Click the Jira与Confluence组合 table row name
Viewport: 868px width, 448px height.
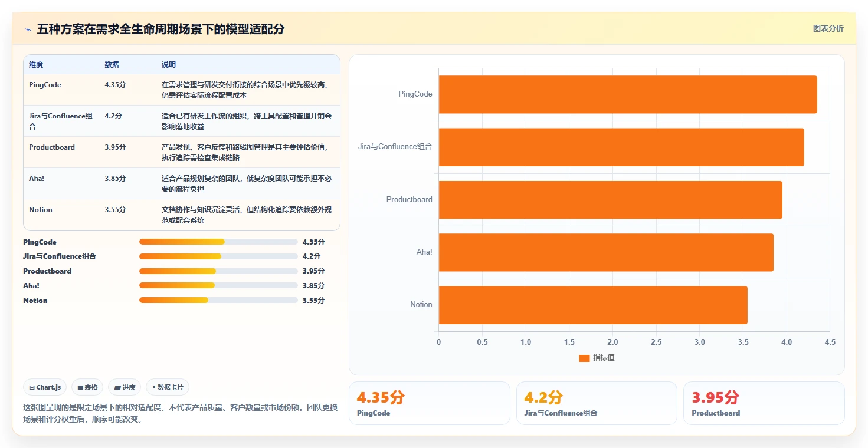[61, 121]
